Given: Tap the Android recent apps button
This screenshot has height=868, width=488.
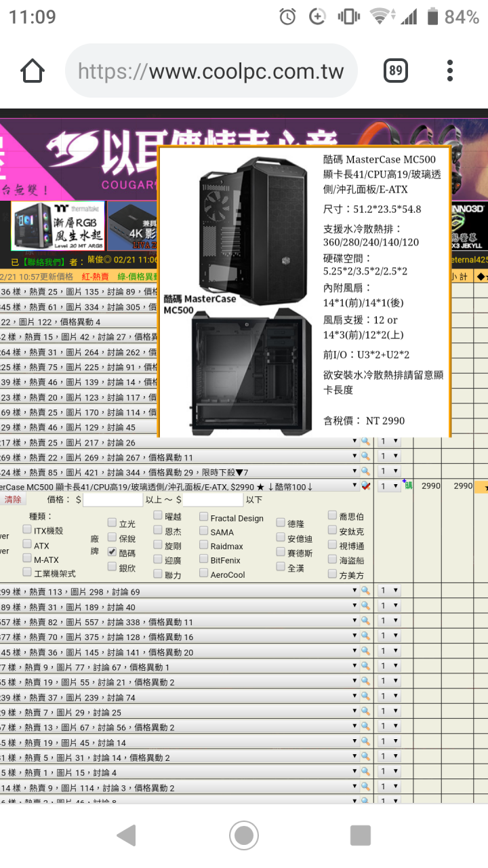Looking at the screenshot, I should [361, 835].
